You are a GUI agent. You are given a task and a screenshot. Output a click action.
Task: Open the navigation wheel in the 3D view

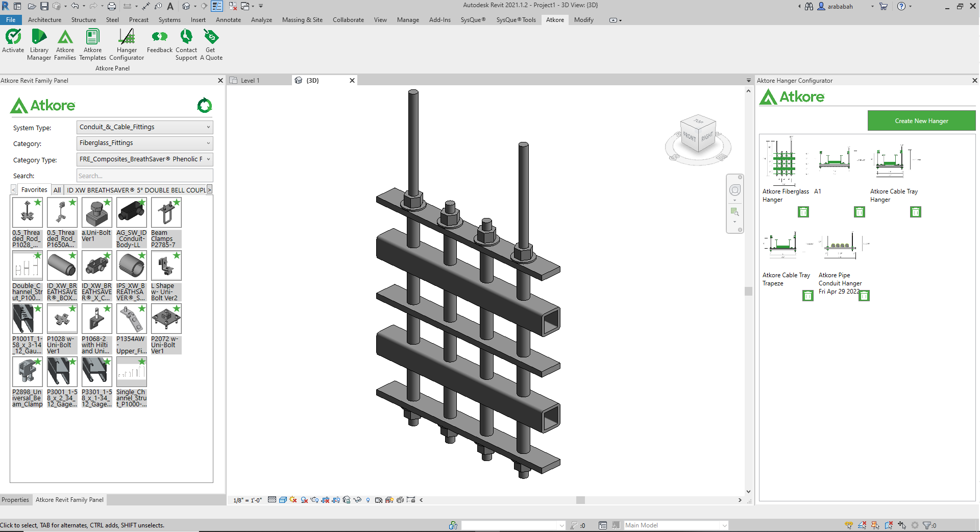tap(735, 190)
